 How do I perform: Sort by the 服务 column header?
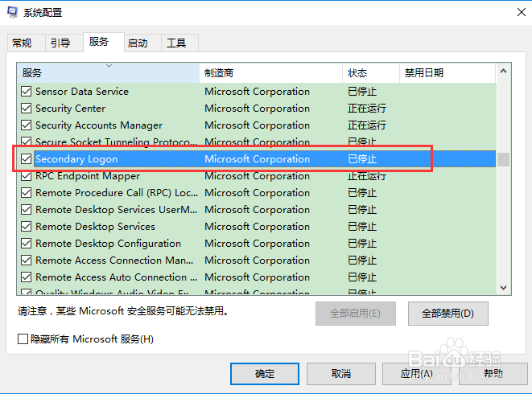pos(108,73)
